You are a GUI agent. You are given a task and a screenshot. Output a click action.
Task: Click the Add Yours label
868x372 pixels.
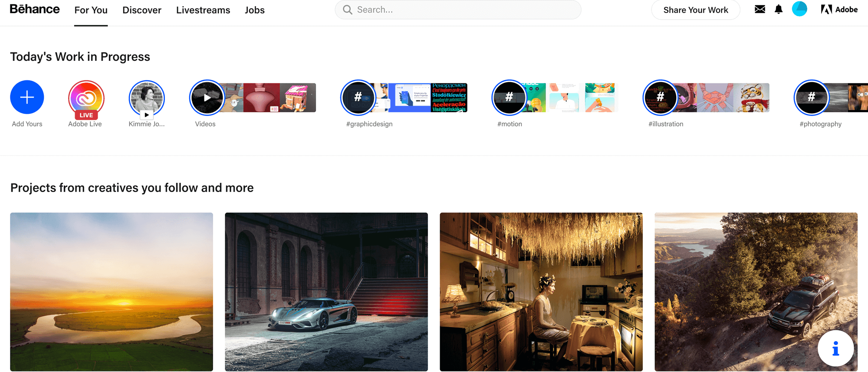pyautogui.click(x=27, y=124)
